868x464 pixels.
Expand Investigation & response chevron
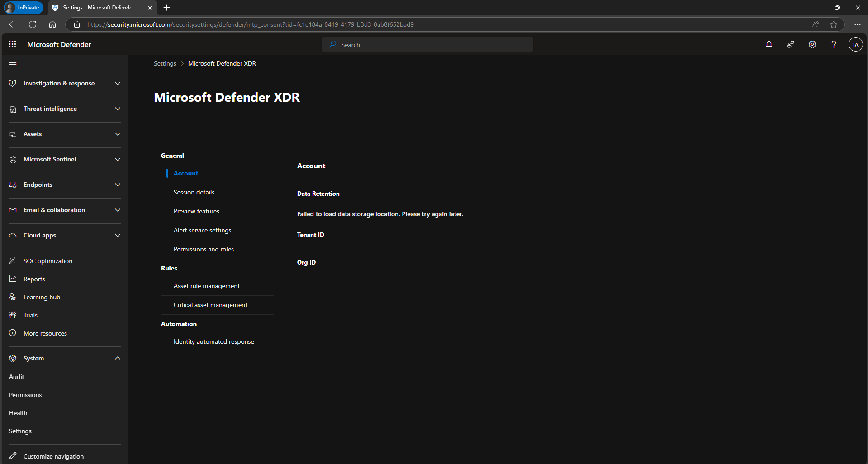[118, 83]
